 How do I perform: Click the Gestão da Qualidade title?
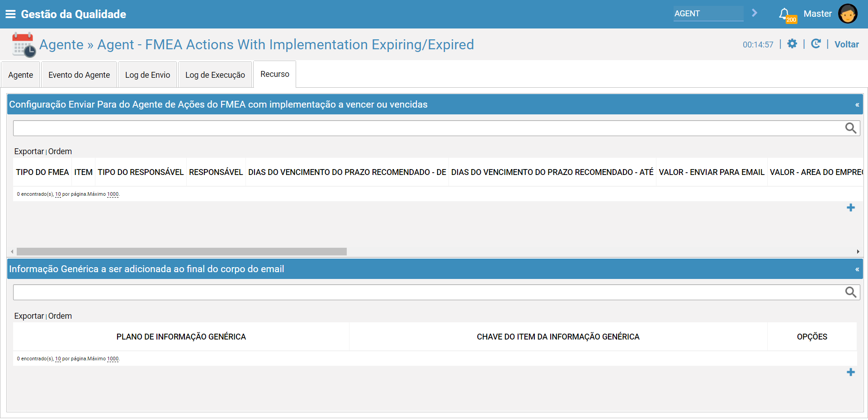click(x=74, y=14)
